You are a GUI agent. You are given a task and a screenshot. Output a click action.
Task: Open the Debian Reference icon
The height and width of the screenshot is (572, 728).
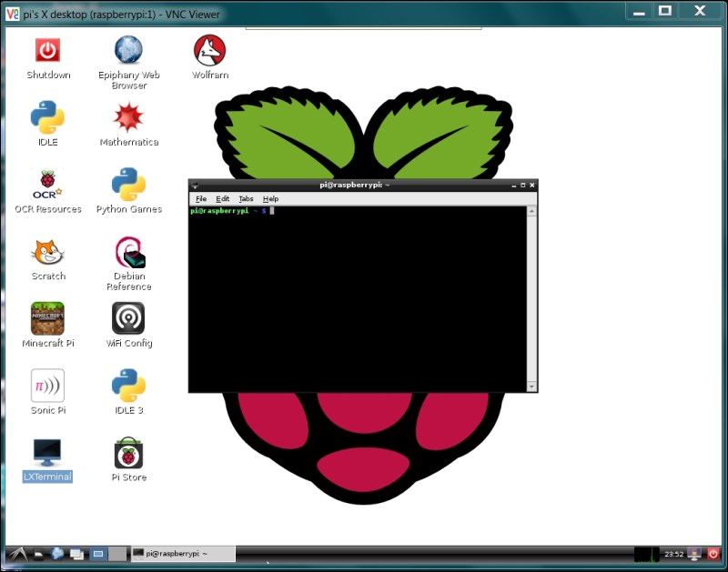click(x=130, y=253)
